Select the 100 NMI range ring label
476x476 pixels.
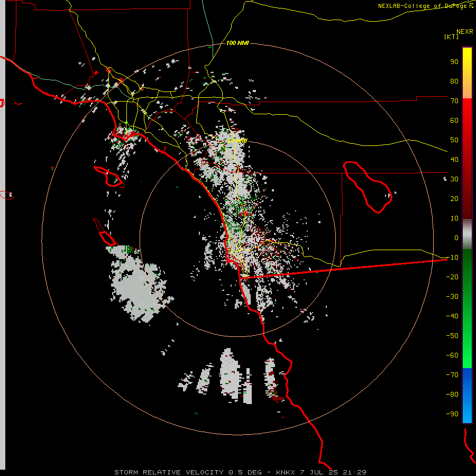pyautogui.click(x=237, y=43)
